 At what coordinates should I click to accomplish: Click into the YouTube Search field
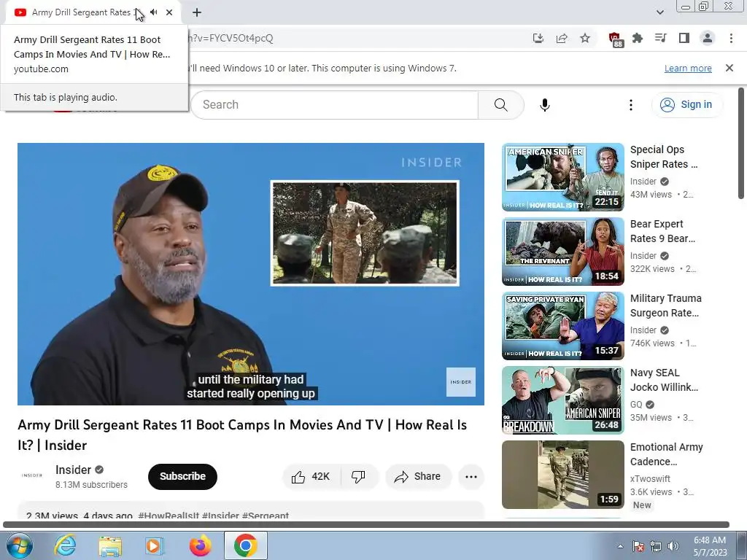tap(334, 105)
